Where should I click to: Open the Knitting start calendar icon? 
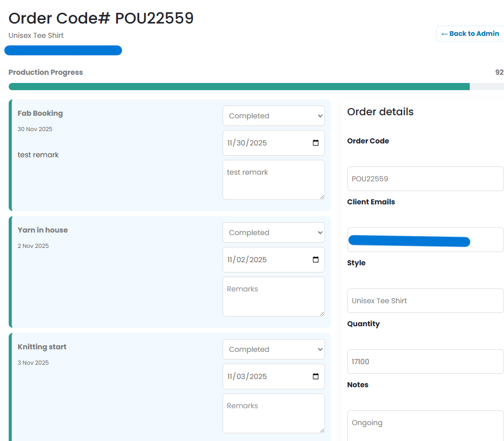point(315,376)
